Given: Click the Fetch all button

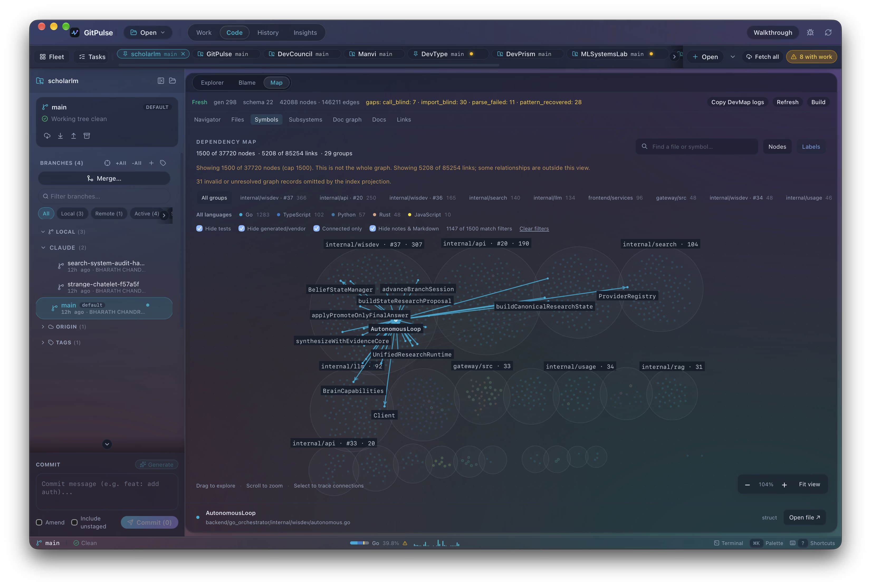Looking at the screenshot, I should (762, 56).
